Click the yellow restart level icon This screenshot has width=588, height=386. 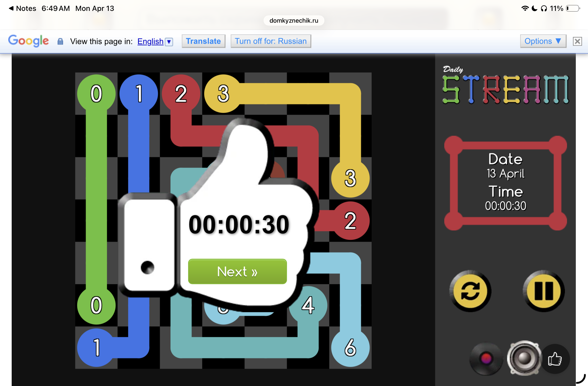(470, 291)
